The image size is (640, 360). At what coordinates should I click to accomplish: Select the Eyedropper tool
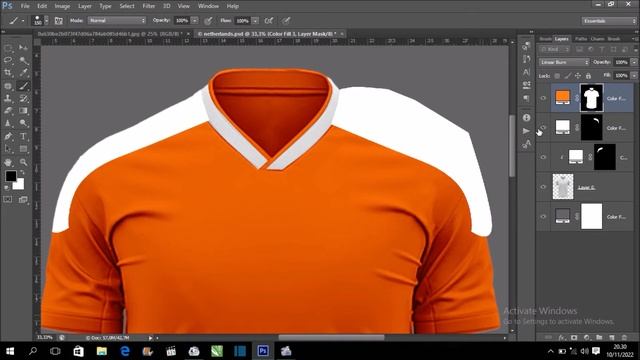click(x=23, y=73)
